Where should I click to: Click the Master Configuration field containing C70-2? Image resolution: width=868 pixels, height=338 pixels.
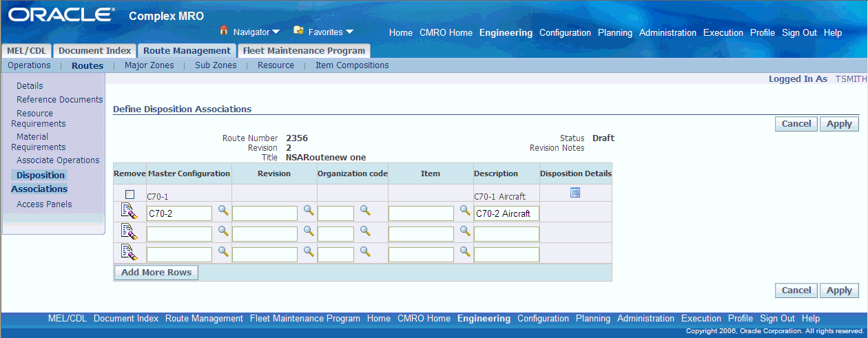pyautogui.click(x=179, y=213)
